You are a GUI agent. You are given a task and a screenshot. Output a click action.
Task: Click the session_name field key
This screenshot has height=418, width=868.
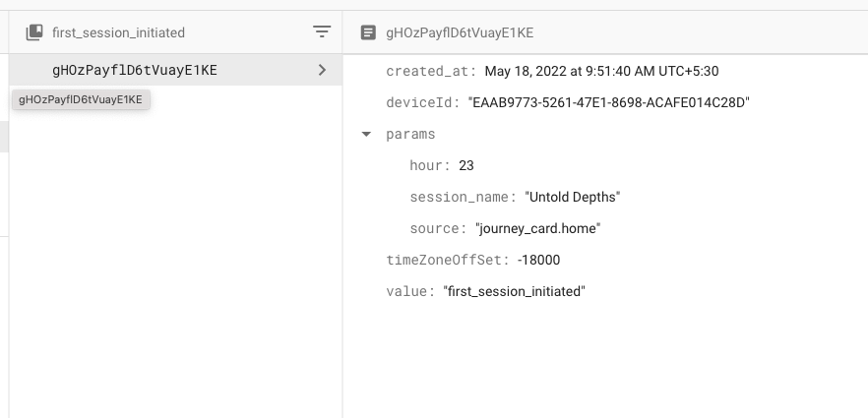click(463, 197)
